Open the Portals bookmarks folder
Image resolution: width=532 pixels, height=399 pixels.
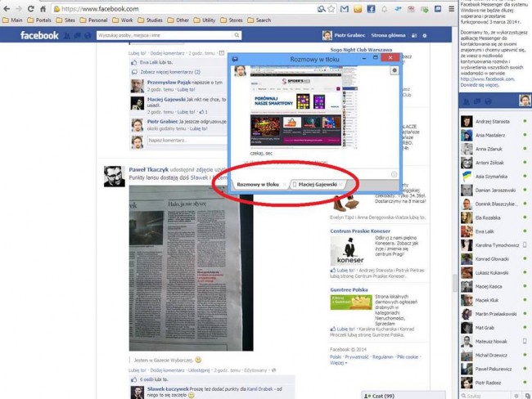[x=39, y=20]
